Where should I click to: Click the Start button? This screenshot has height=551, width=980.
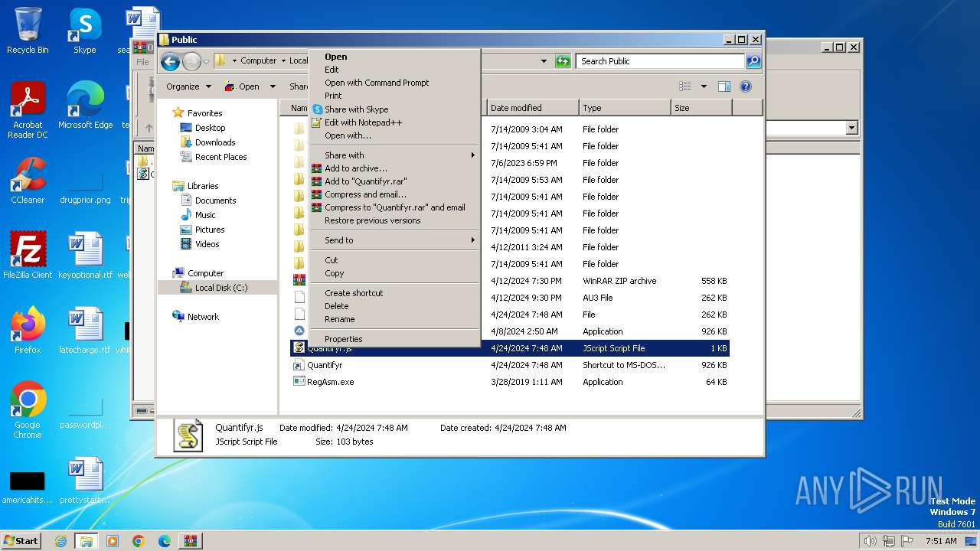tap(21, 541)
